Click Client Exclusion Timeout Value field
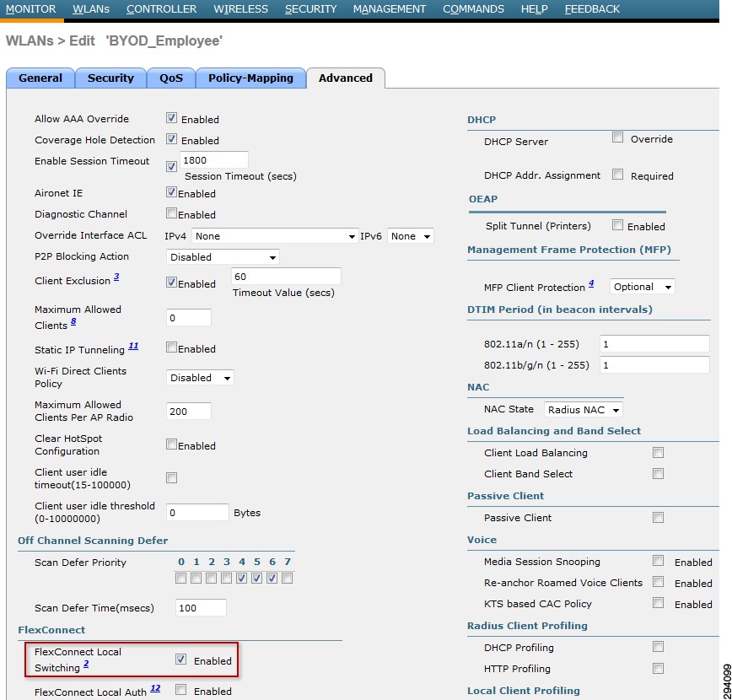The width and height of the screenshot is (732, 700). tap(286, 277)
